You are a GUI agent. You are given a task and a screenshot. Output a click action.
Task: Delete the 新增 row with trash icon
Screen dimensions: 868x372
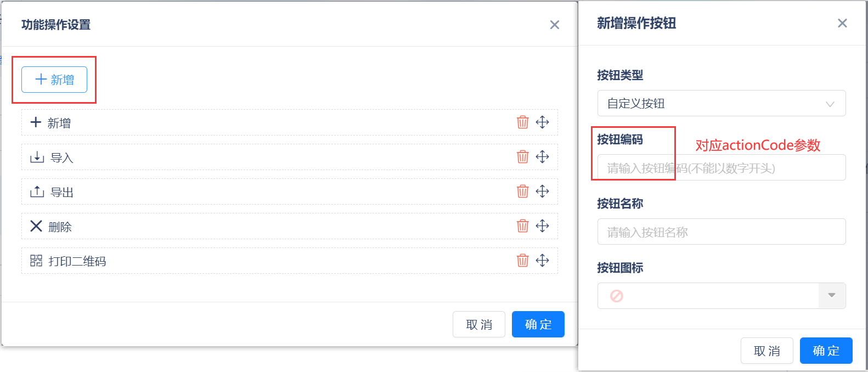click(522, 122)
